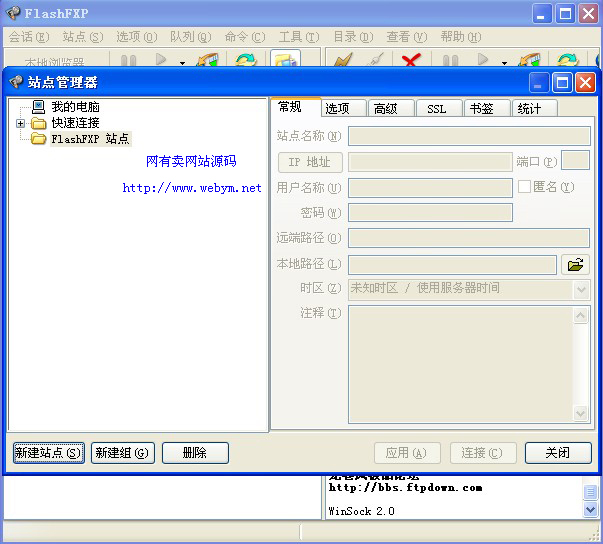Click the notes area scroll up arrow
Image resolution: width=603 pixels, height=544 pixels.
580,316
